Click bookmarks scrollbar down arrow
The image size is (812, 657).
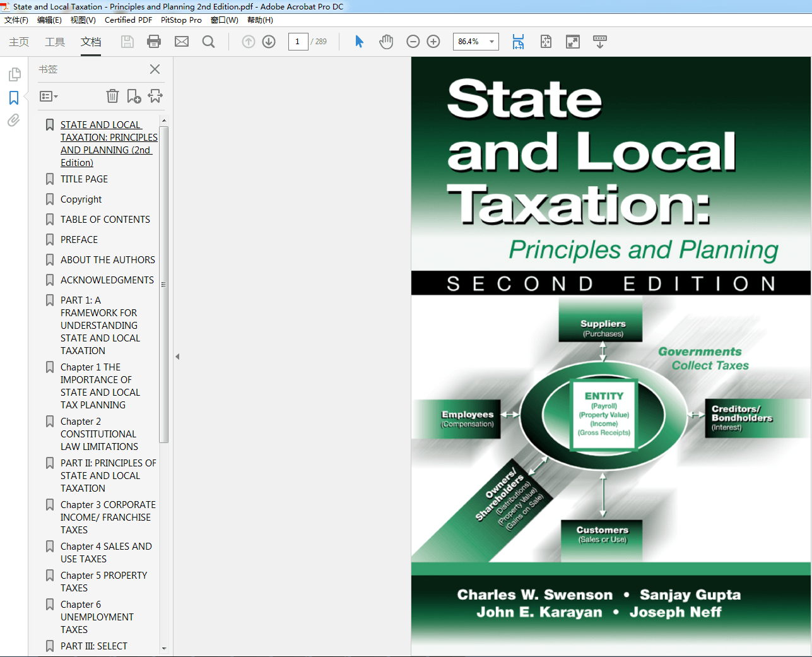coord(164,648)
